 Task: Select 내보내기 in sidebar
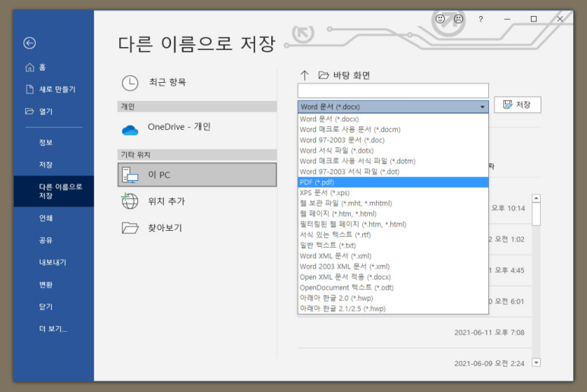52,262
